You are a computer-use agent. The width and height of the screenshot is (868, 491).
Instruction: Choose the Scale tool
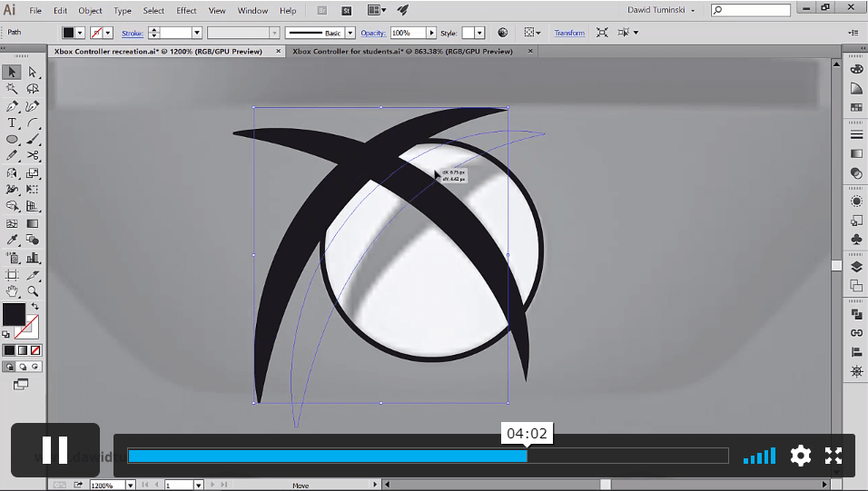point(32,173)
